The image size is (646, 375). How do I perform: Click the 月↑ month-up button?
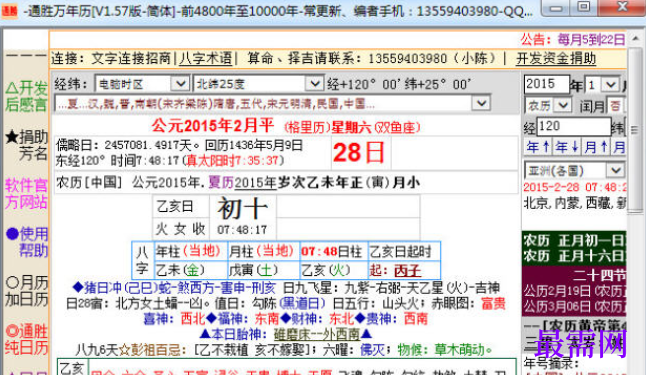597,147
